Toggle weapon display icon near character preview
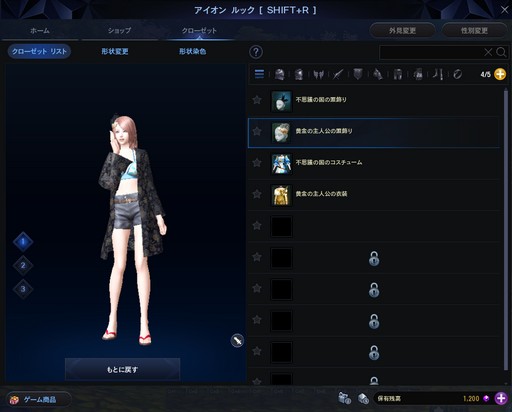This screenshot has width=512, height=412. coord(237,340)
